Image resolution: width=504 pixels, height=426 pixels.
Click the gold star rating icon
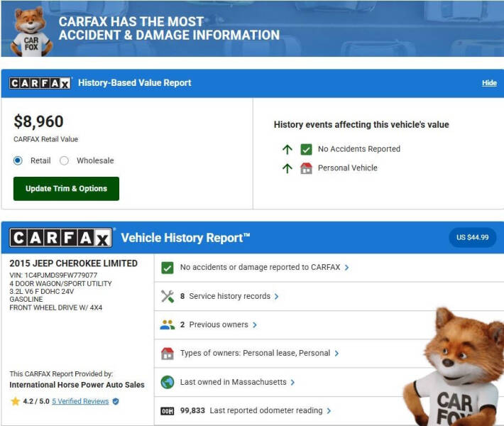pyautogui.click(x=15, y=401)
